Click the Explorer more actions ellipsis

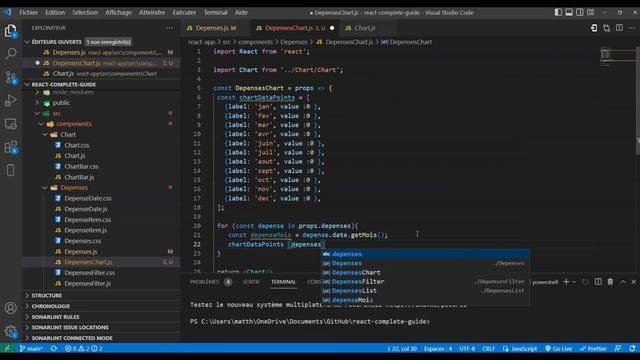(x=169, y=28)
